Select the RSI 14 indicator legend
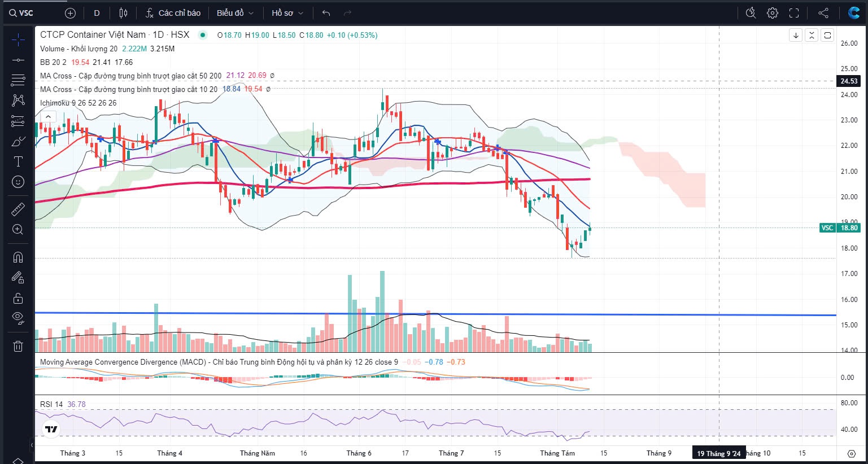This screenshot has width=868, height=464. point(51,404)
